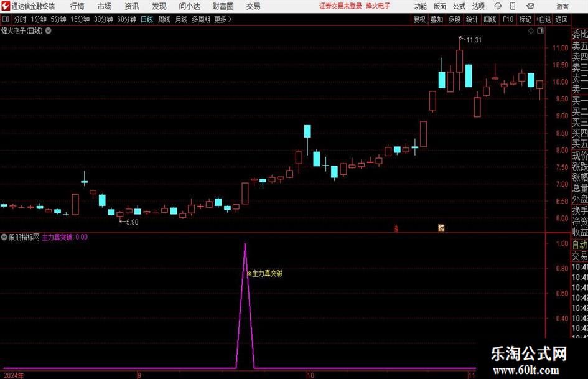
Task: Open the mail message icon
Action: (530, 6)
